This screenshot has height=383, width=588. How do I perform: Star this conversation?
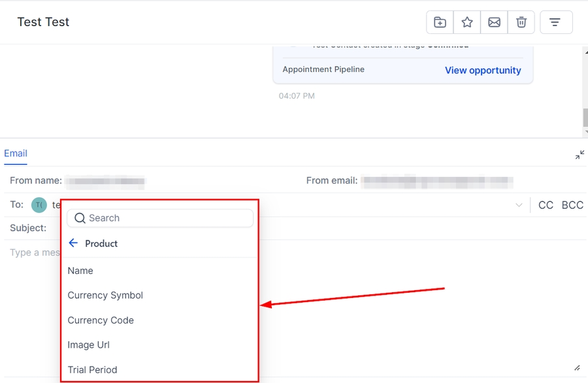point(467,22)
